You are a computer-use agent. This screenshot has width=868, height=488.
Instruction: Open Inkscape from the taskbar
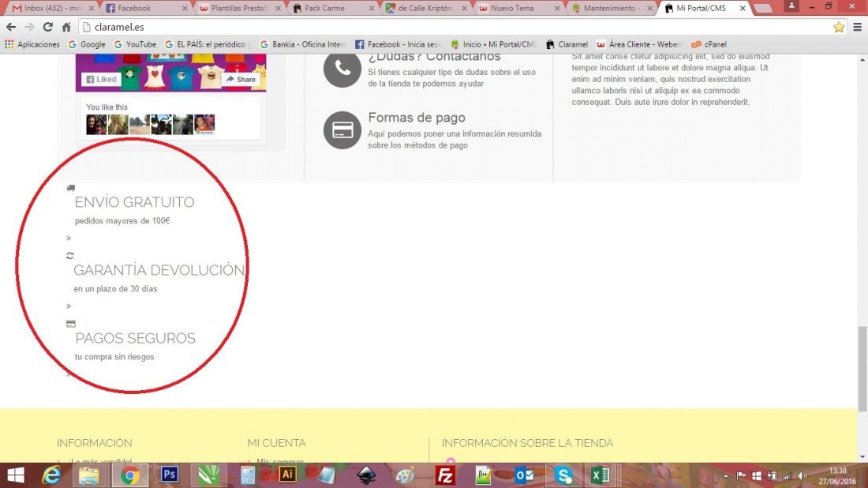pos(366,475)
